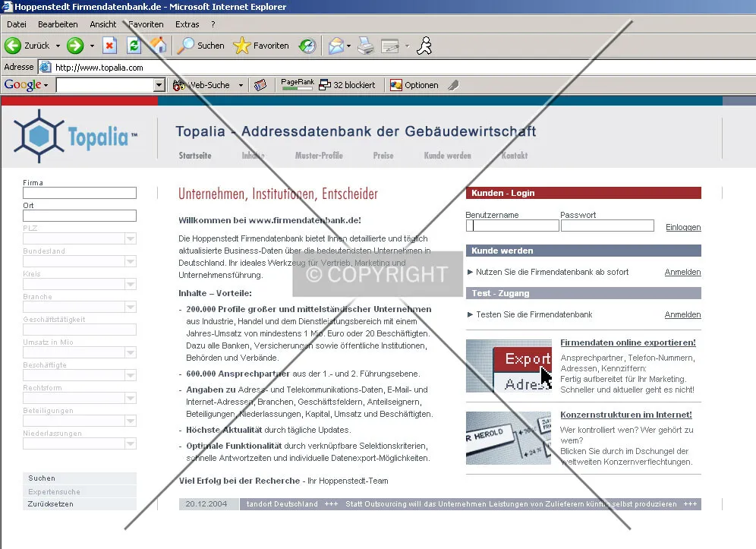The width and height of the screenshot is (756, 549).
Task: Go to the Preise navigation tab
Action: [x=383, y=156]
